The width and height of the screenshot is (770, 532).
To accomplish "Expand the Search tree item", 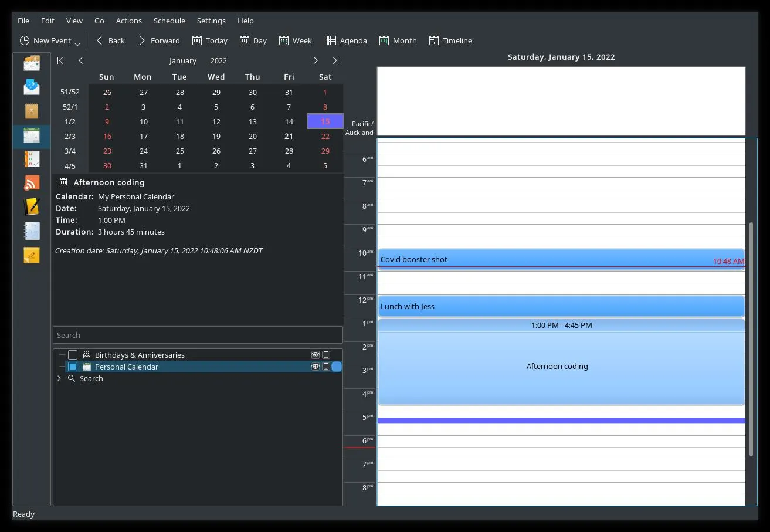I will 59,378.
